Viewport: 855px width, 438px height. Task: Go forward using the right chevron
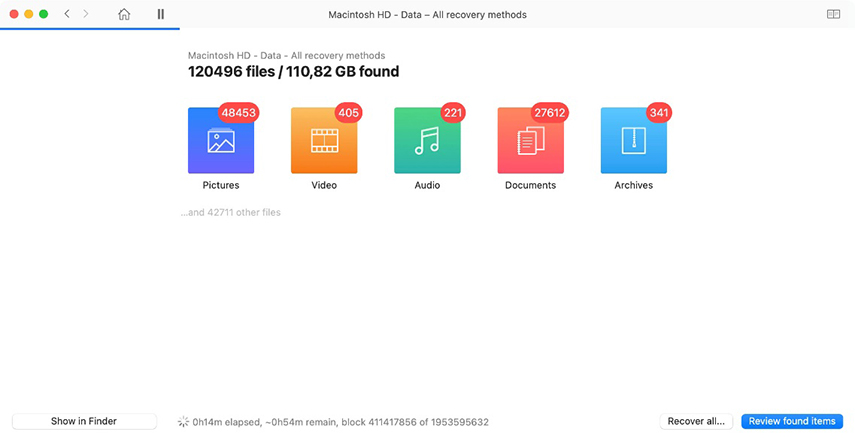click(x=86, y=15)
